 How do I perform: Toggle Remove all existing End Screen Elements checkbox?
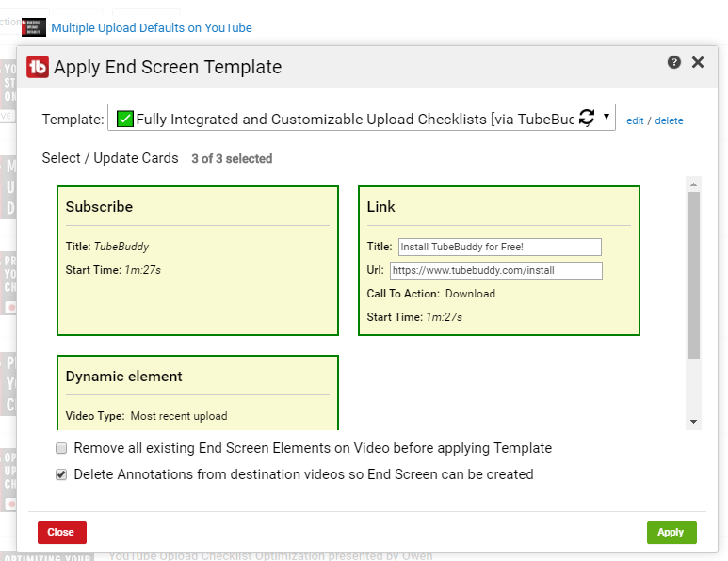61,448
